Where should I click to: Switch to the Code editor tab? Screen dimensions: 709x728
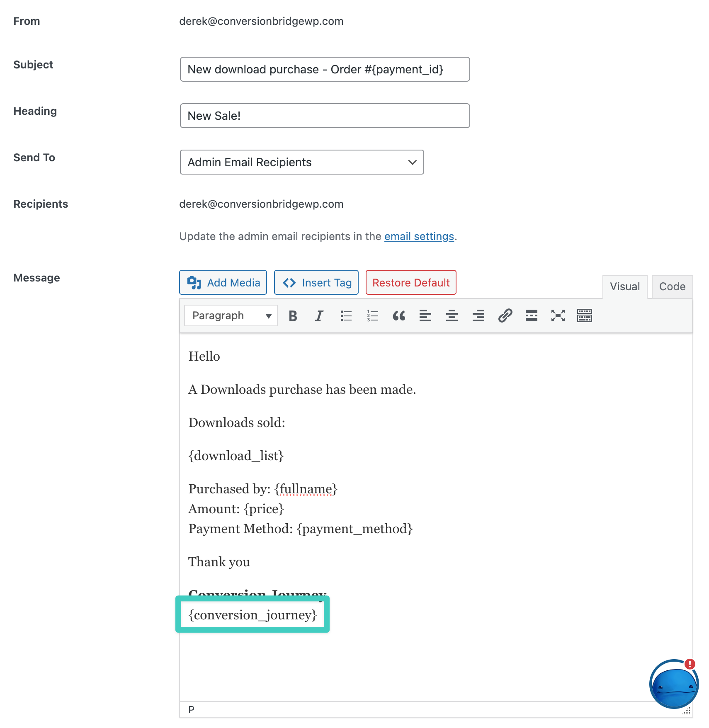tap(672, 286)
